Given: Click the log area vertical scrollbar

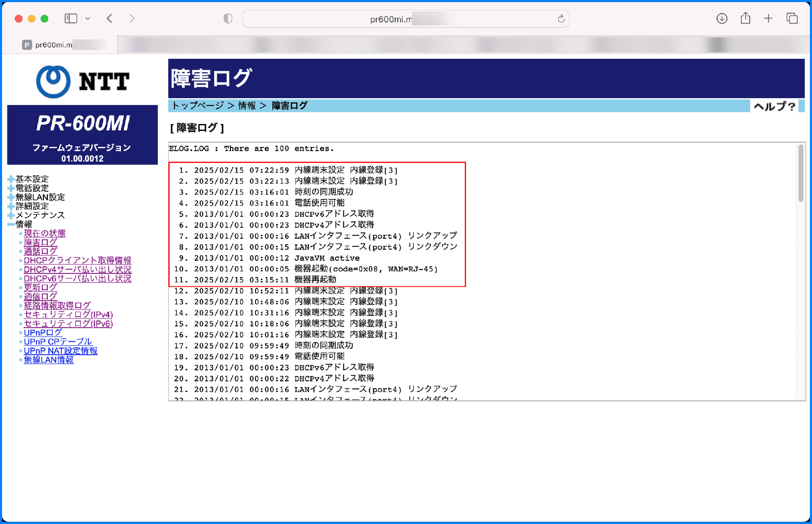Looking at the screenshot, I should pyautogui.click(x=801, y=174).
